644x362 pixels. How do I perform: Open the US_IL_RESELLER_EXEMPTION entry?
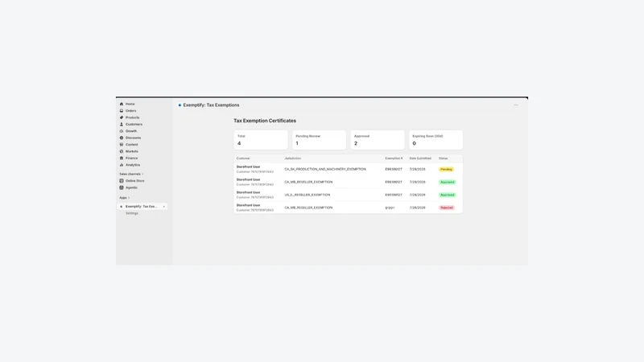pyautogui.click(x=308, y=195)
